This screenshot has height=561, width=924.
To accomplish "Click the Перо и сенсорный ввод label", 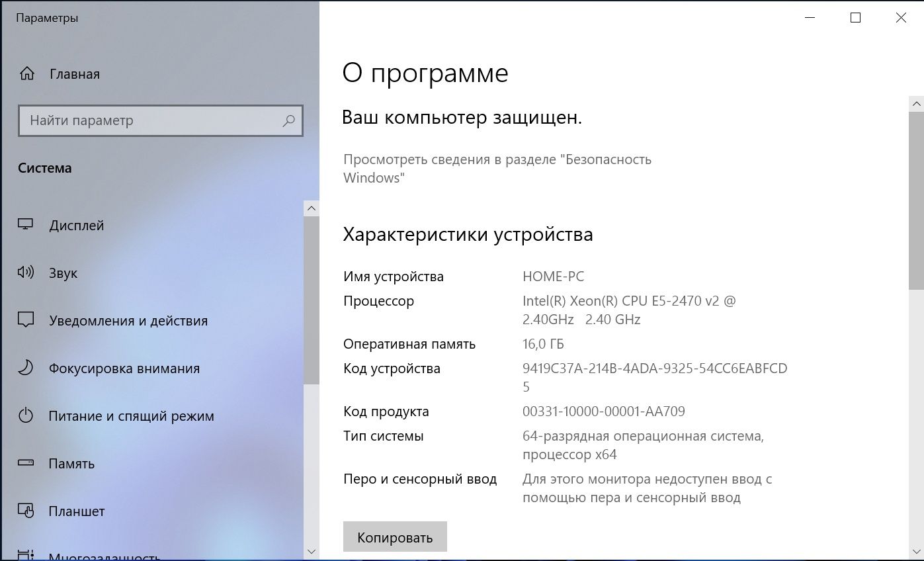I will pyautogui.click(x=420, y=479).
